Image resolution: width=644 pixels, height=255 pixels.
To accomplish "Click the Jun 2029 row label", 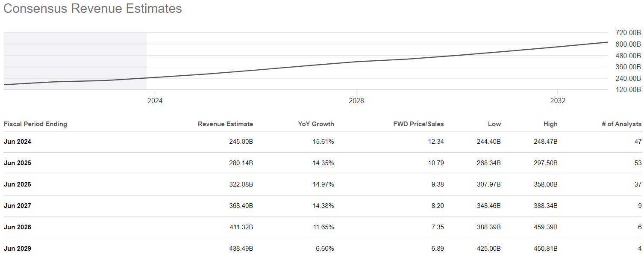I will coord(18,249).
